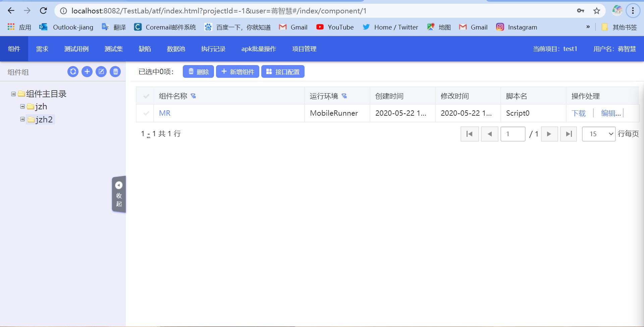The image size is (644, 327).
Task: Toggle the select-all checkbox in the table header
Action: 146,96
